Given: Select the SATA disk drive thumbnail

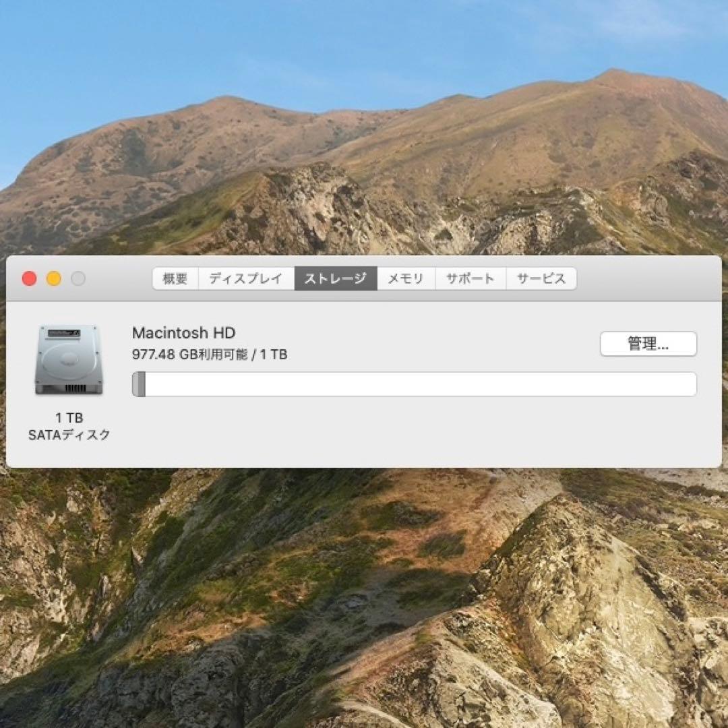Looking at the screenshot, I should pos(69,359).
